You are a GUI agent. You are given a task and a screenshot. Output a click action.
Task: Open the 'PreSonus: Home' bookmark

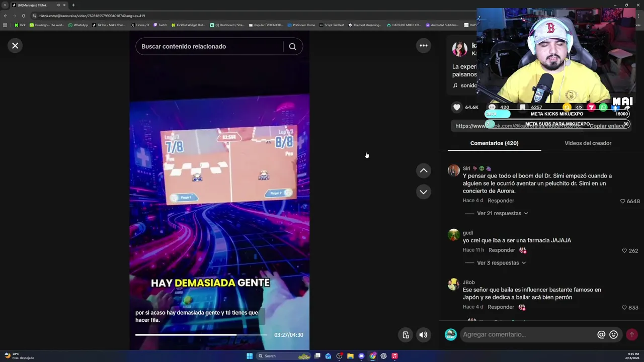301,25
